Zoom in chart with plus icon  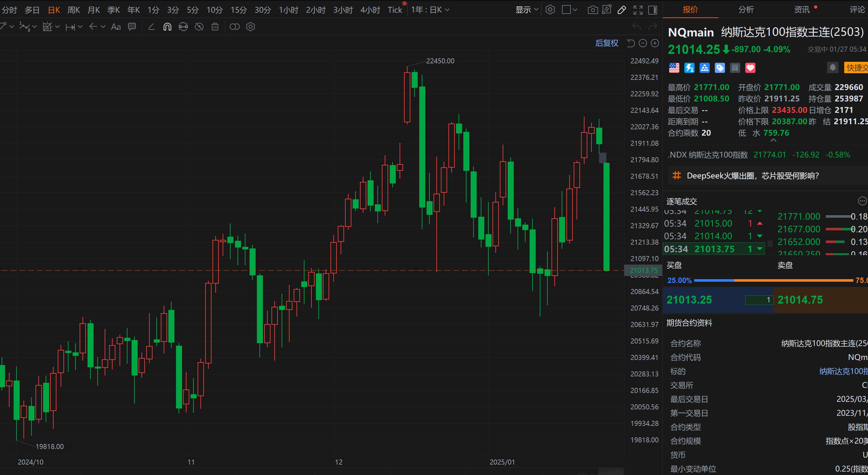tap(655, 43)
